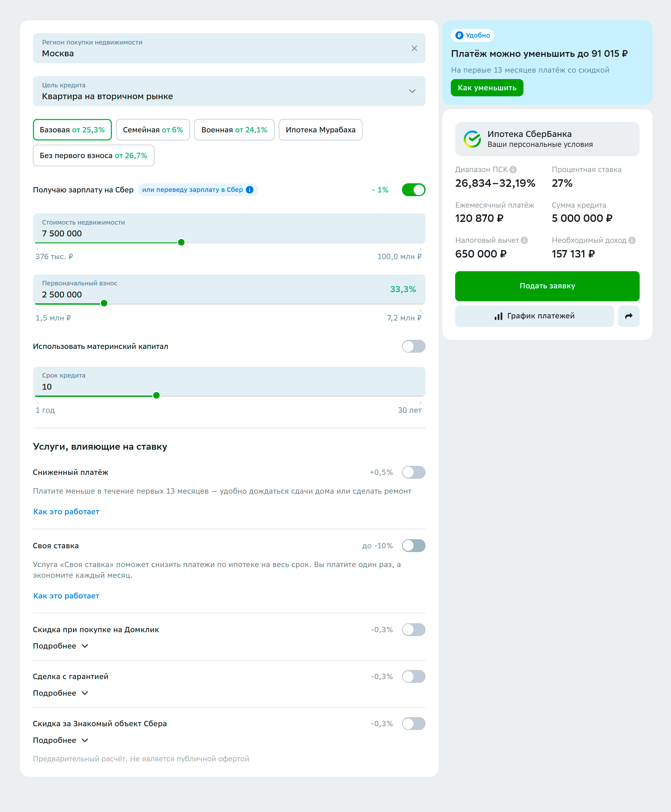Click the или переведу зарплату в Сбер chip
Image resolution: width=671 pixels, height=812 pixels.
[197, 190]
